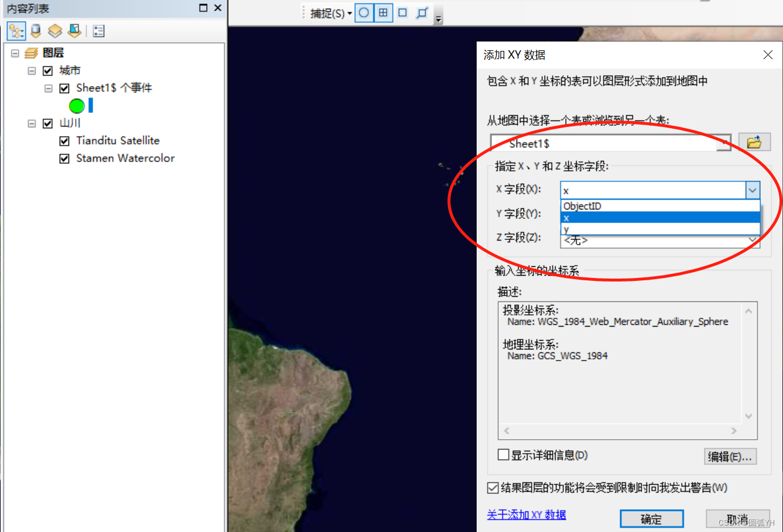The image size is (783, 532).
Task: Select List By Drawing Order icon
Action: 16,30
